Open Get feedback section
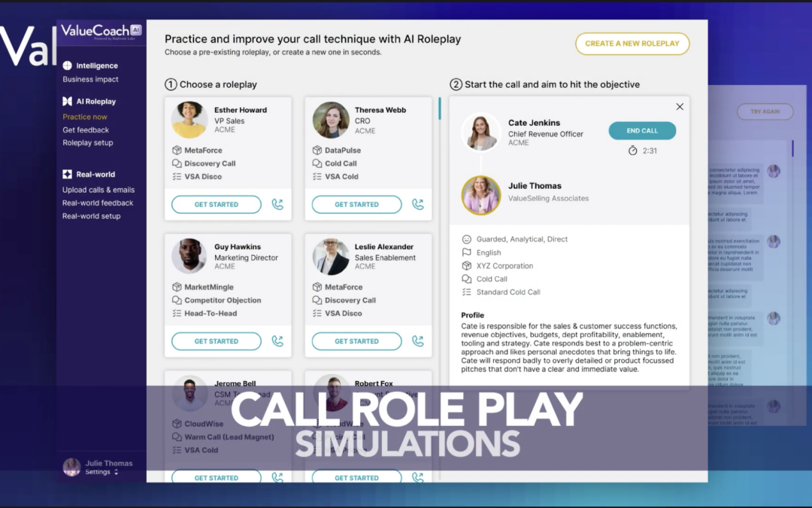 pos(86,130)
